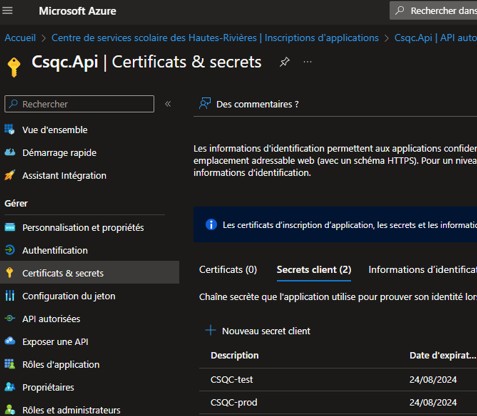This screenshot has height=416, width=477.
Task: Collapse the sidebar with double chevron
Action: point(168,104)
